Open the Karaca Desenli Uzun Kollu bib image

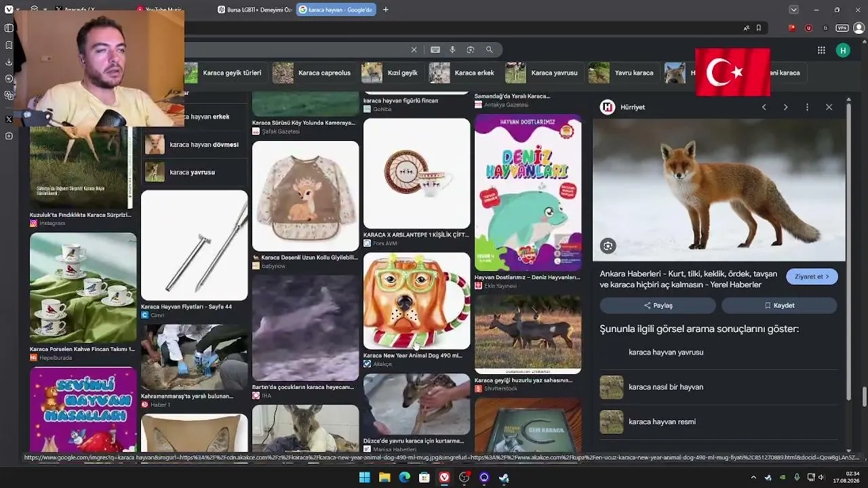(x=305, y=197)
